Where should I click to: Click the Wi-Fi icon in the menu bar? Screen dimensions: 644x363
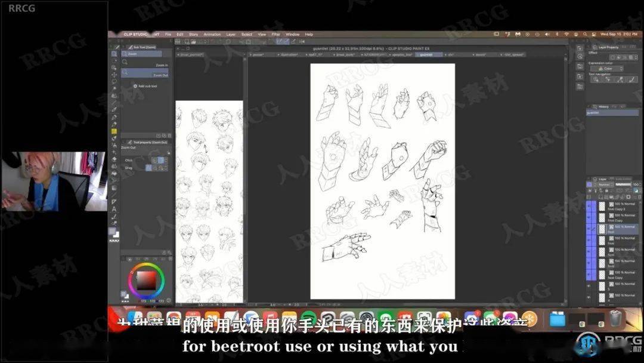tap(567, 34)
